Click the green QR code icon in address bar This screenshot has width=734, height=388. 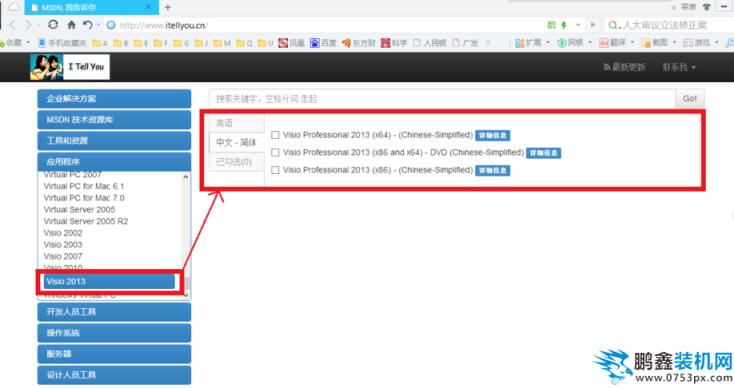point(551,25)
